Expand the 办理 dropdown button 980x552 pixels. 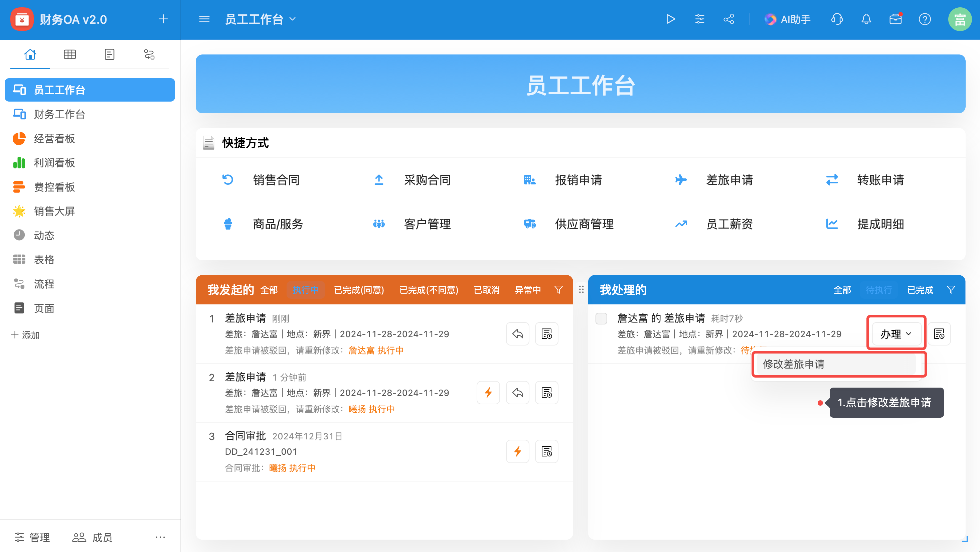pyautogui.click(x=896, y=334)
